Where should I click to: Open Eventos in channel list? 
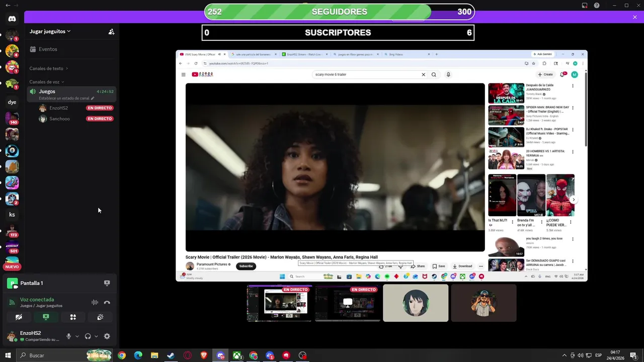[x=73, y=49]
